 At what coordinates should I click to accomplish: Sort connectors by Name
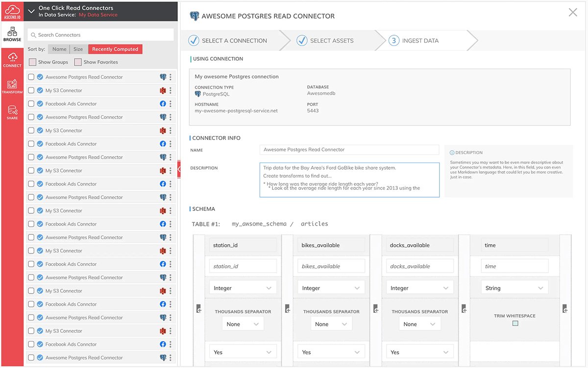pyautogui.click(x=59, y=49)
